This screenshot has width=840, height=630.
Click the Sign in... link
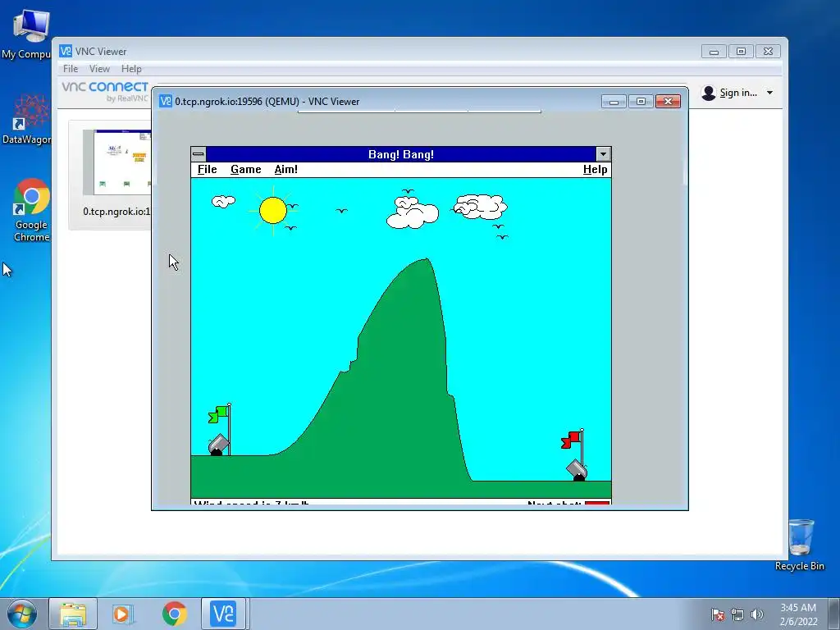(738, 93)
